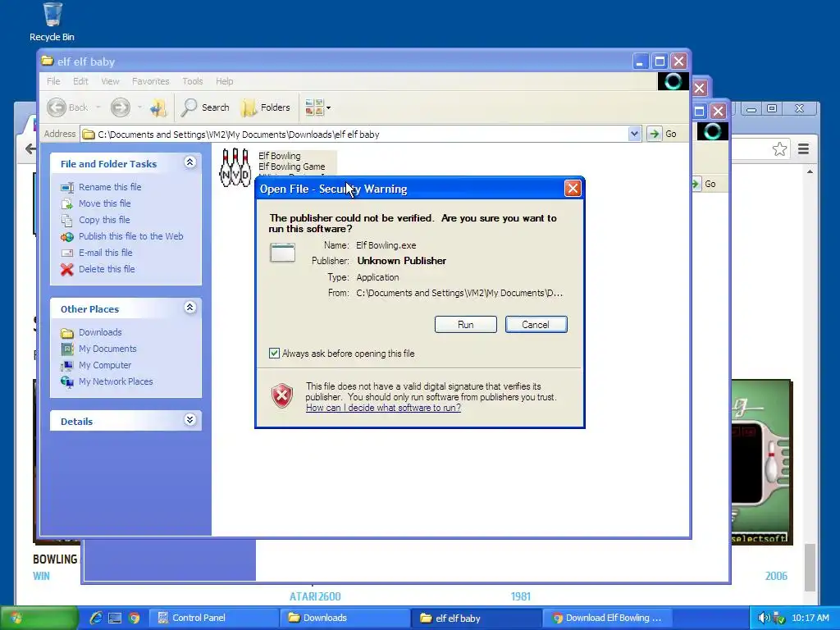The image size is (840, 630).
Task: Launch Chrome from quick launch
Action: (134, 619)
